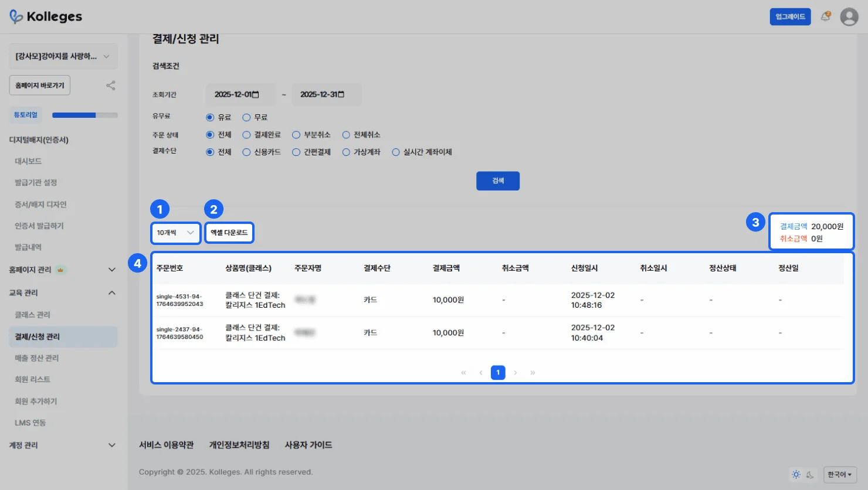
Task: Click the Kolleges logo
Action: coord(46,16)
